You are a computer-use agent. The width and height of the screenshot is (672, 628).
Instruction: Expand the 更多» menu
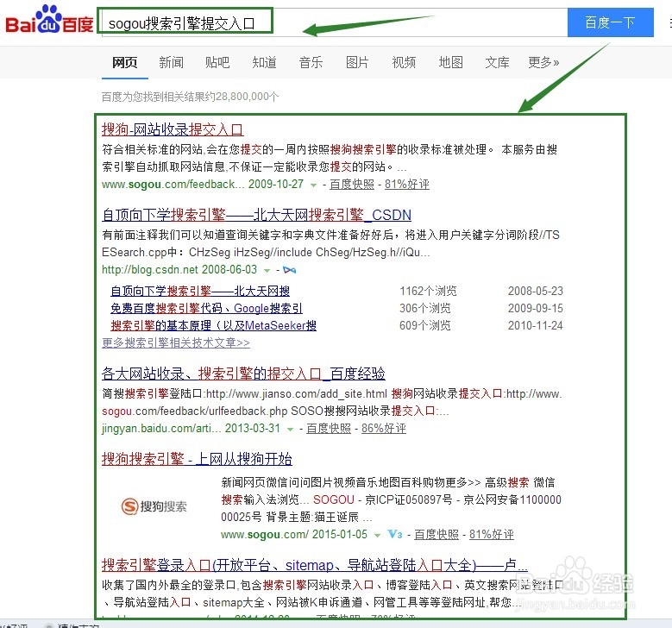[x=543, y=63]
